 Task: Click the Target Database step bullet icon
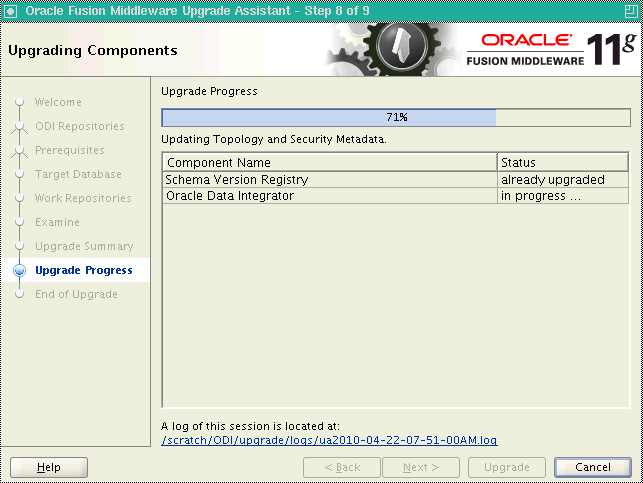click(19, 174)
